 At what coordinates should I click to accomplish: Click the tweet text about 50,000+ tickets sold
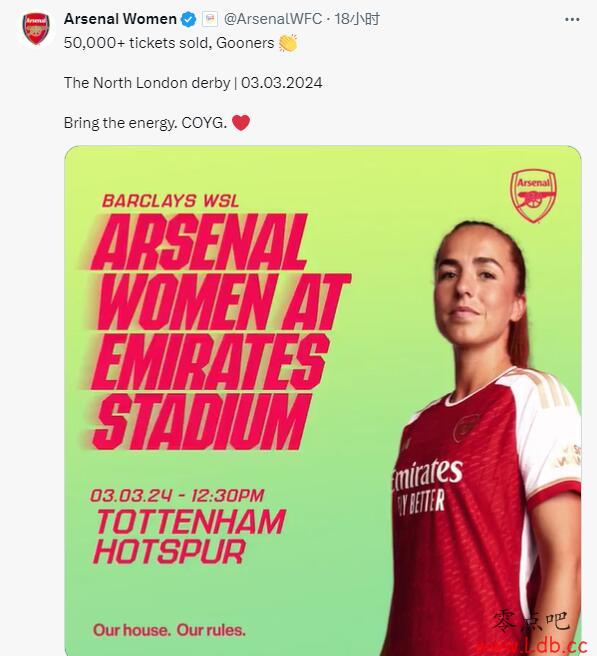tap(169, 43)
